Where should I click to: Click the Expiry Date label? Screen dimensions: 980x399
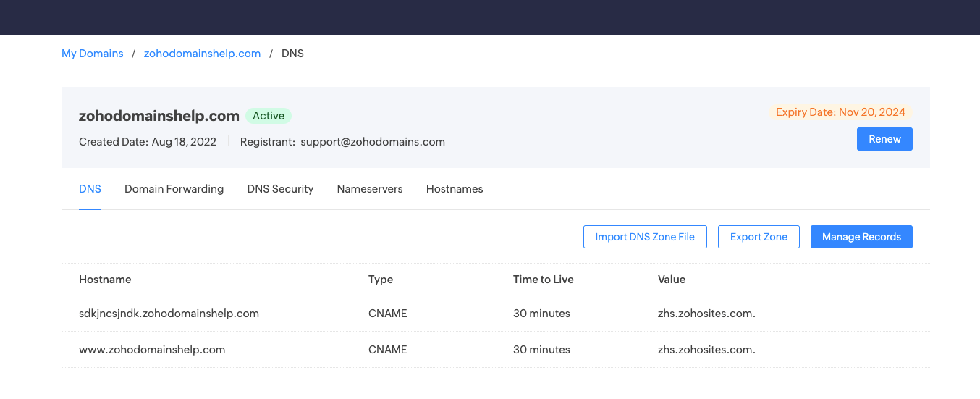click(840, 112)
